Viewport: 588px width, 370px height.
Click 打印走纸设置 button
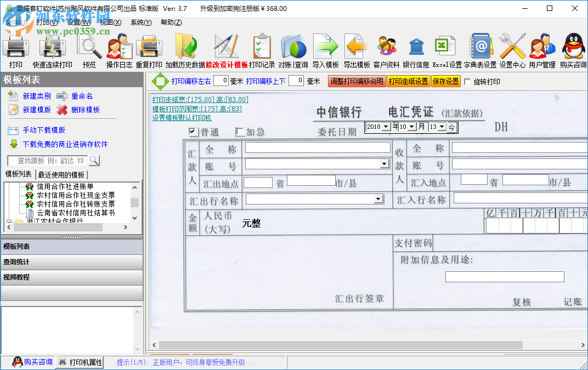[x=409, y=81]
